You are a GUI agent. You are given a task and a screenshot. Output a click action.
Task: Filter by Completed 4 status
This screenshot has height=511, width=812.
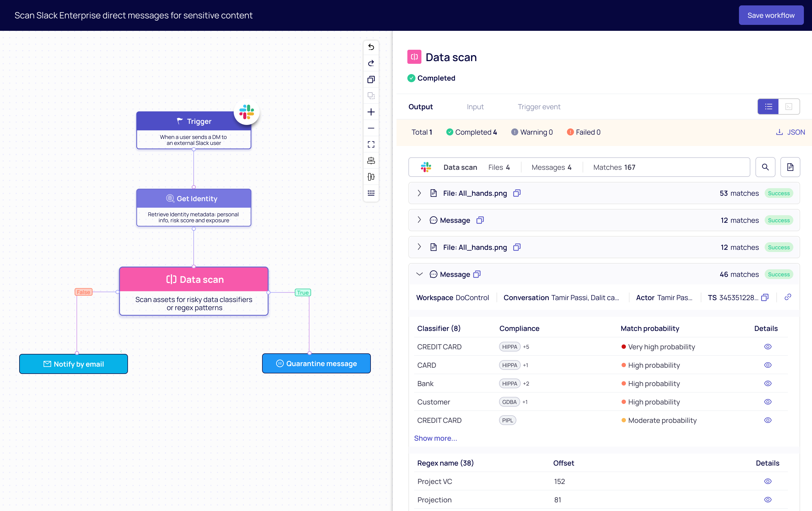coord(471,132)
